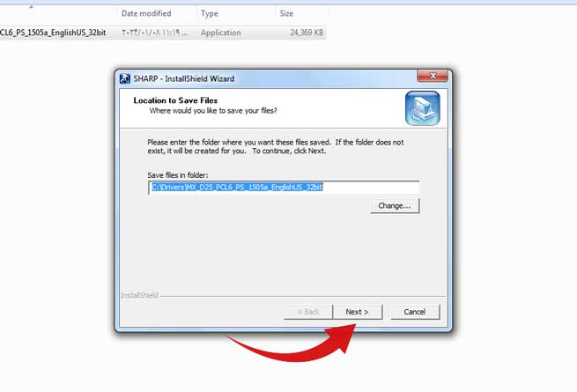Image resolution: width=577 pixels, height=392 pixels.
Task: Sort files by Size column
Action: pyautogui.click(x=286, y=13)
